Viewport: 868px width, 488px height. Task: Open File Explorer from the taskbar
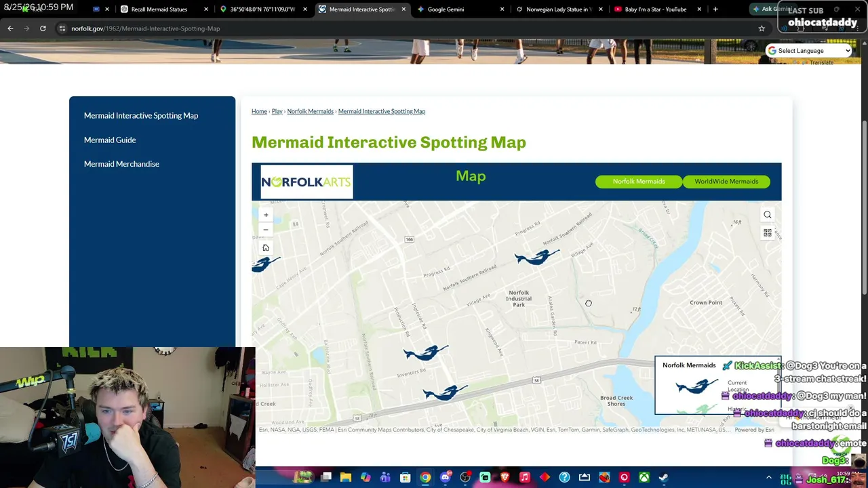pos(346,477)
